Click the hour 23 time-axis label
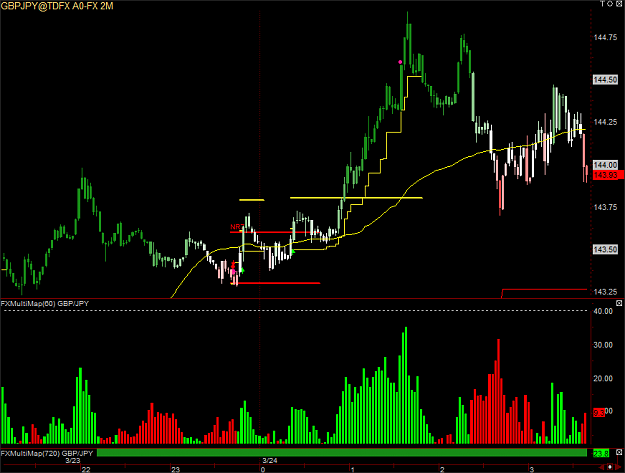This screenshot has height=473, width=625. click(175, 469)
